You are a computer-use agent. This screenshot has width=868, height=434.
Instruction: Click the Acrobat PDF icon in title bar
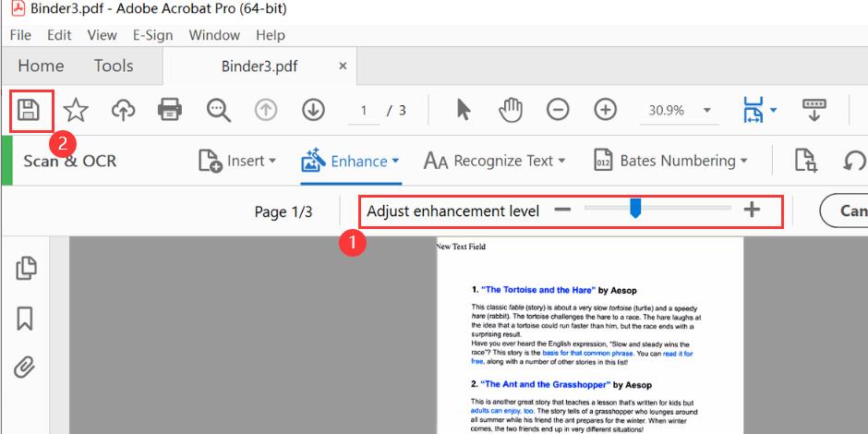pos(18,8)
